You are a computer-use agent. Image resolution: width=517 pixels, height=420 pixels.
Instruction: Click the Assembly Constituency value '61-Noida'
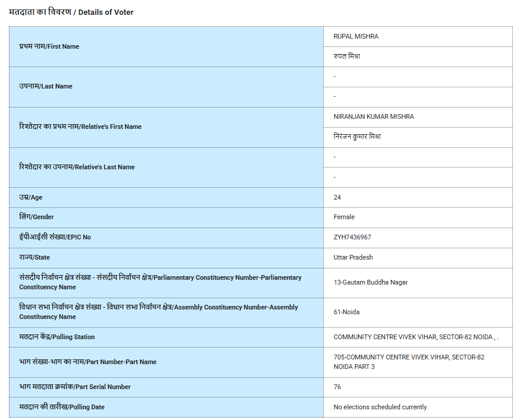(x=346, y=312)
